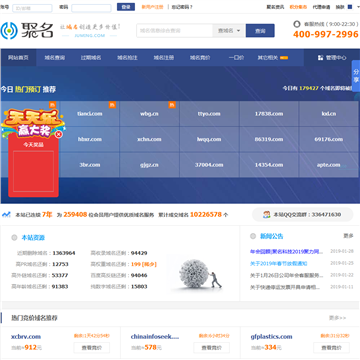Click the 聚名 logo icon
This screenshot has height=360, width=360.
[x=9, y=30]
